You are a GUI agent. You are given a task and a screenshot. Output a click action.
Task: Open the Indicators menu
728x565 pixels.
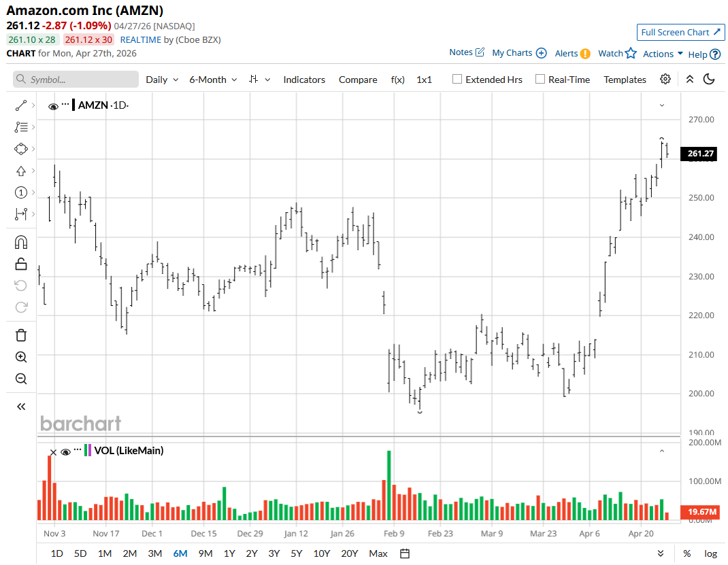click(x=304, y=80)
